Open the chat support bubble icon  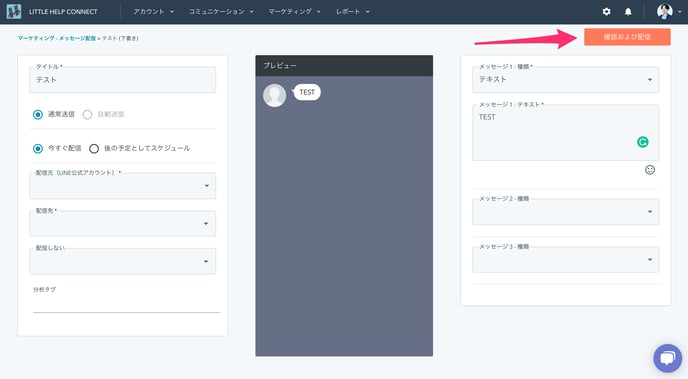pyautogui.click(x=667, y=358)
